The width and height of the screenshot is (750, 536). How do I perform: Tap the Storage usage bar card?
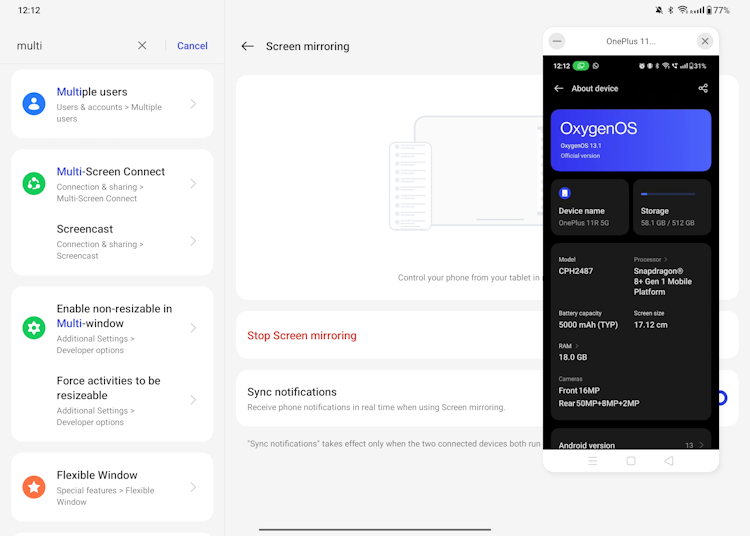tap(671, 207)
